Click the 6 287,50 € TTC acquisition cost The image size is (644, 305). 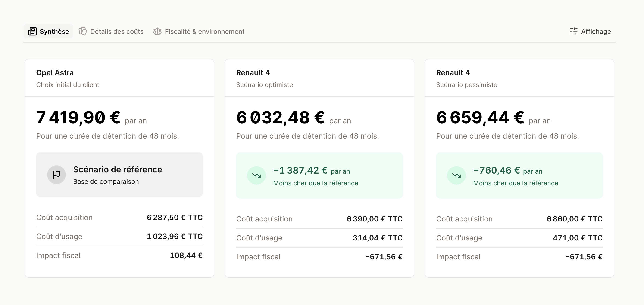(x=175, y=218)
